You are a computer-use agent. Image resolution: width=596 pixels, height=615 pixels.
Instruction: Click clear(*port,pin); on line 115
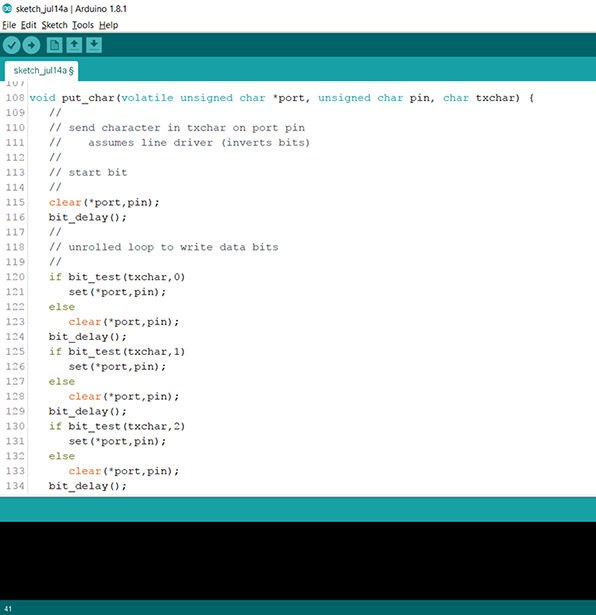104,202
